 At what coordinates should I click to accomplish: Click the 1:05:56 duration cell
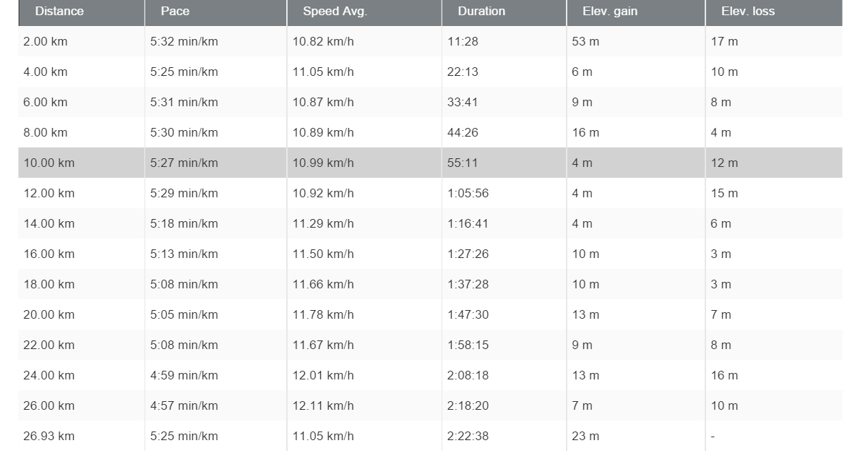tap(468, 194)
